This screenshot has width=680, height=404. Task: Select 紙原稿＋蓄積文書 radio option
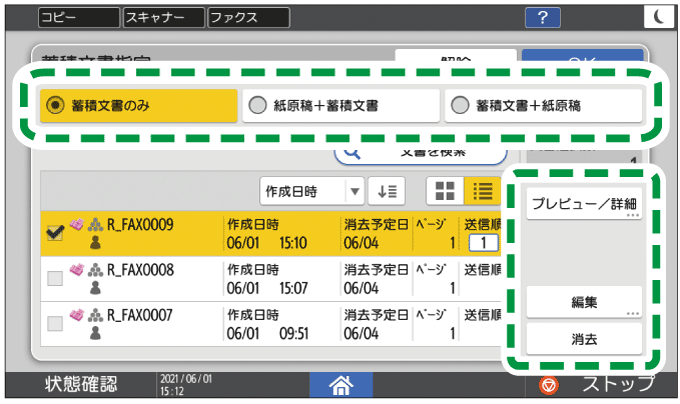[341, 105]
